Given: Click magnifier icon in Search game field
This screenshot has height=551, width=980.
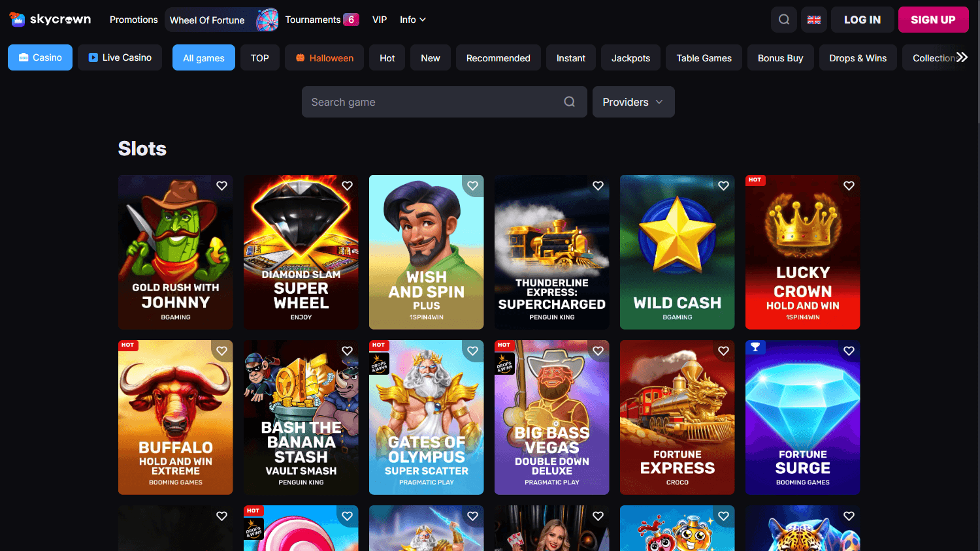Looking at the screenshot, I should [570, 102].
